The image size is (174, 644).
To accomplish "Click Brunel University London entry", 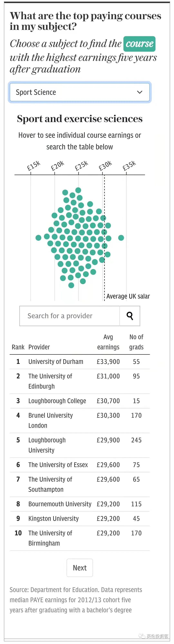I will (50, 421).
